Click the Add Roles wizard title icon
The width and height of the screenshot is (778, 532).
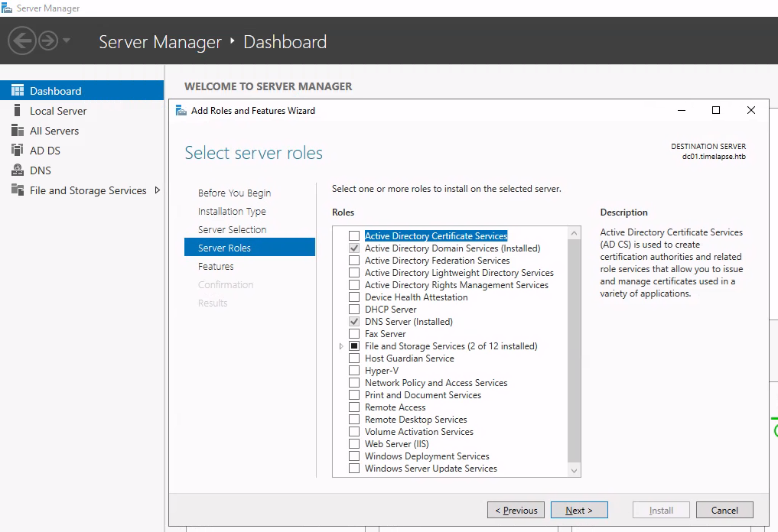tap(181, 110)
